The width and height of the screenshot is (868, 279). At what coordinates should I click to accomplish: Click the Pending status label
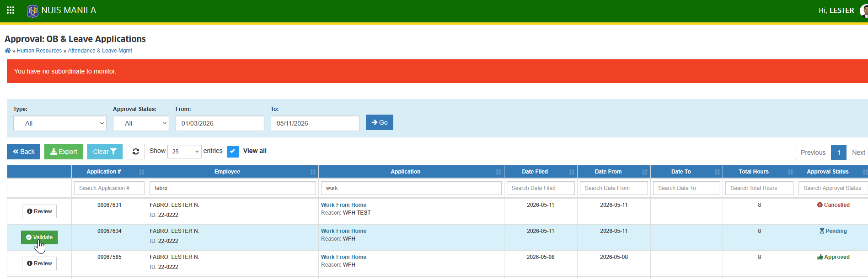pos(833,231)
